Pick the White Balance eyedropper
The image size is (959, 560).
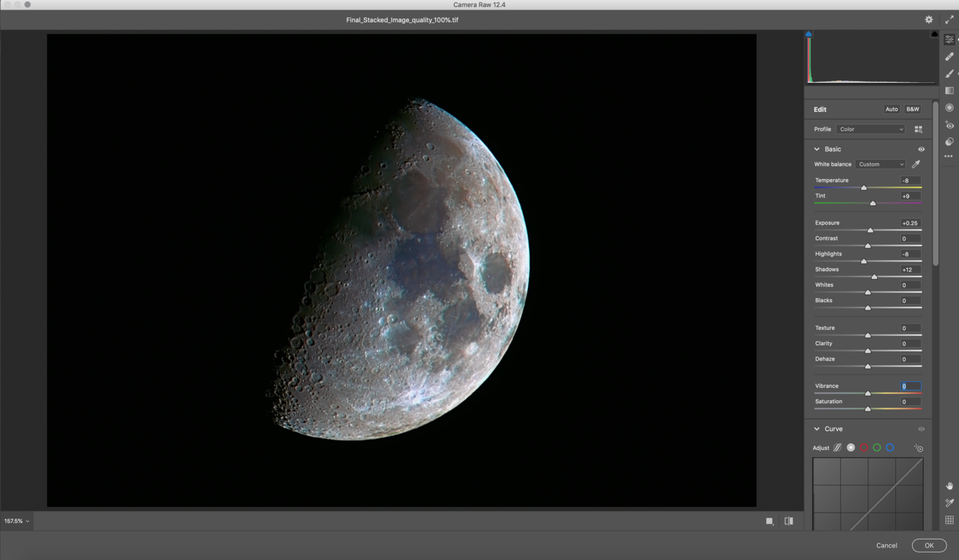916,164
